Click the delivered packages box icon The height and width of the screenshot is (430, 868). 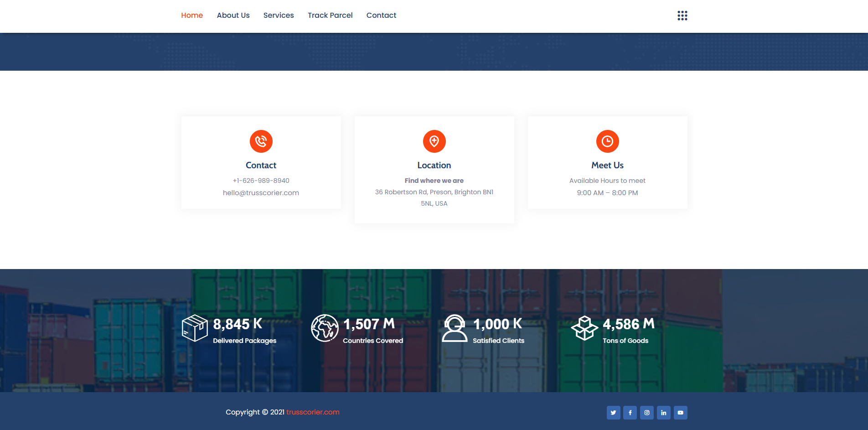point(195,328)
